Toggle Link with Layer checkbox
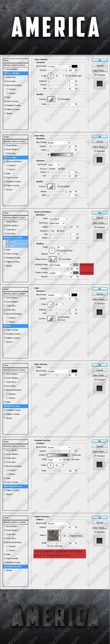110x644 pixels. point(48,546)
